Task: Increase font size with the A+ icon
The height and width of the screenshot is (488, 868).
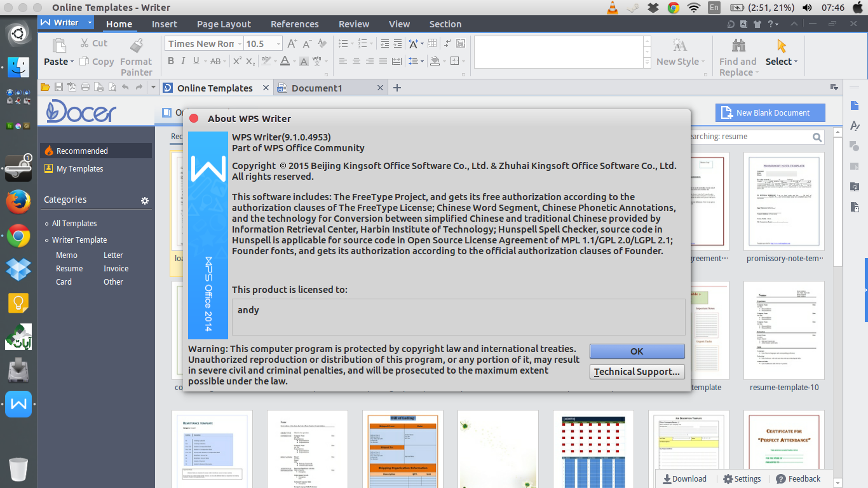Action: point(292,44)
